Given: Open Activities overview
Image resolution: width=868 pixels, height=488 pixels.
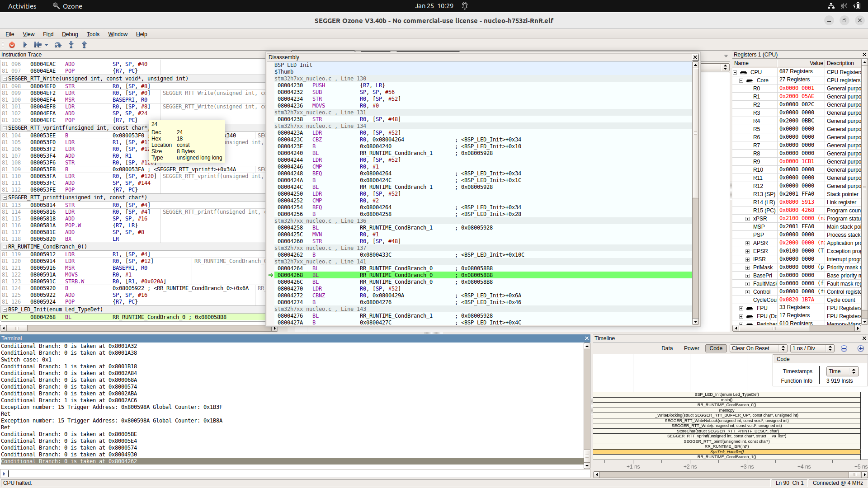Looking at the screenshot, I should click(22, 6).
